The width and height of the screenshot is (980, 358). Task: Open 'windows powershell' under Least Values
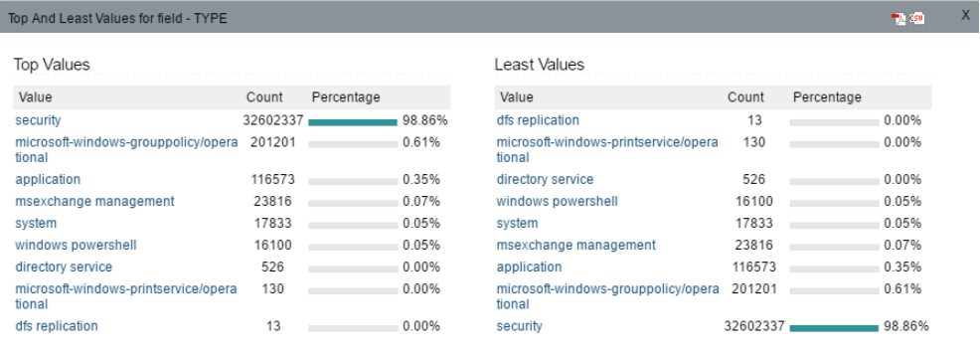pos(557,202)
